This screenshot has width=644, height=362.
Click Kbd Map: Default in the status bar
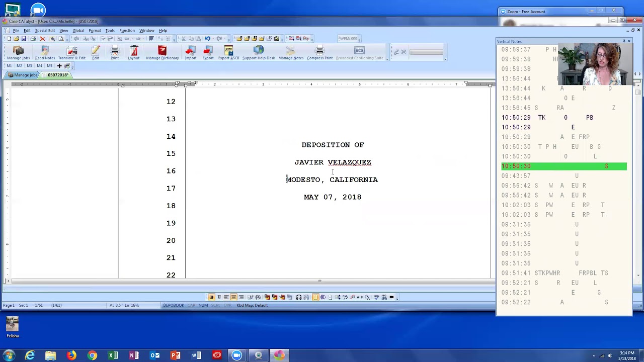252,305
